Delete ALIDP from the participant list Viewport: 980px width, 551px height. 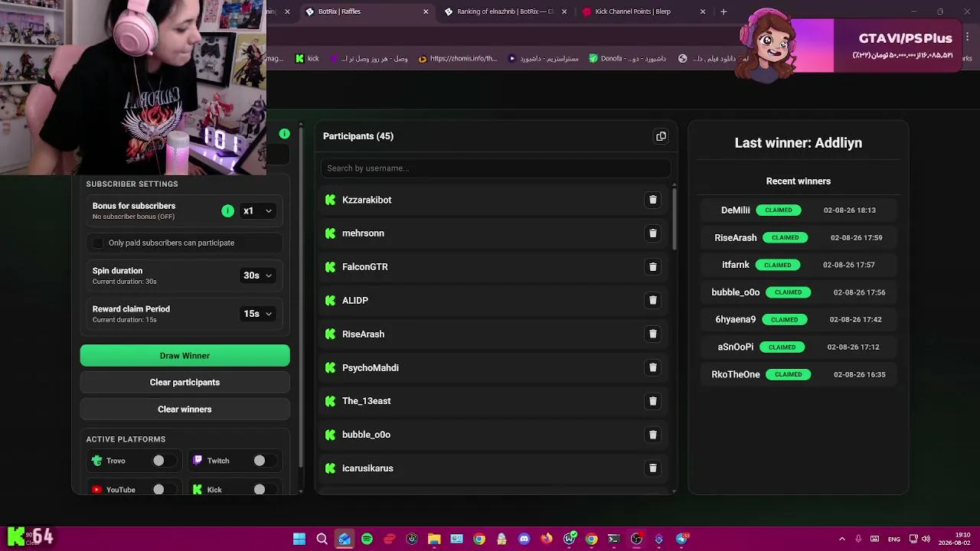tap(652, 300)
